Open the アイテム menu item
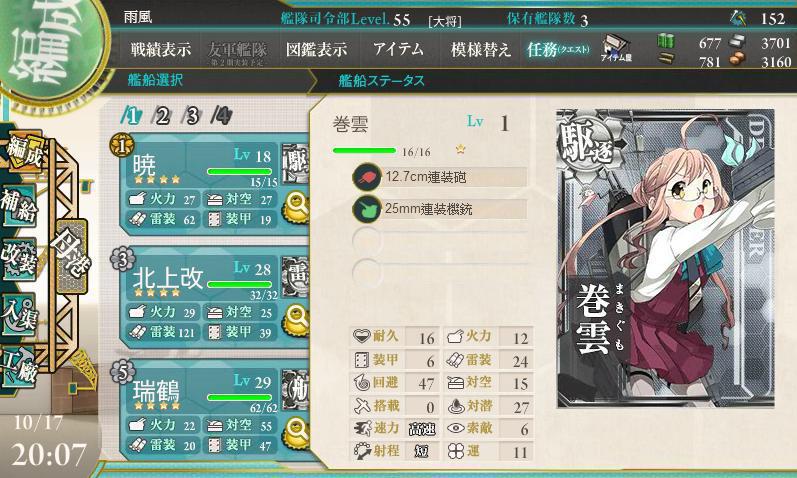This screenshot has width=797, height=478. tap(398, 49)
